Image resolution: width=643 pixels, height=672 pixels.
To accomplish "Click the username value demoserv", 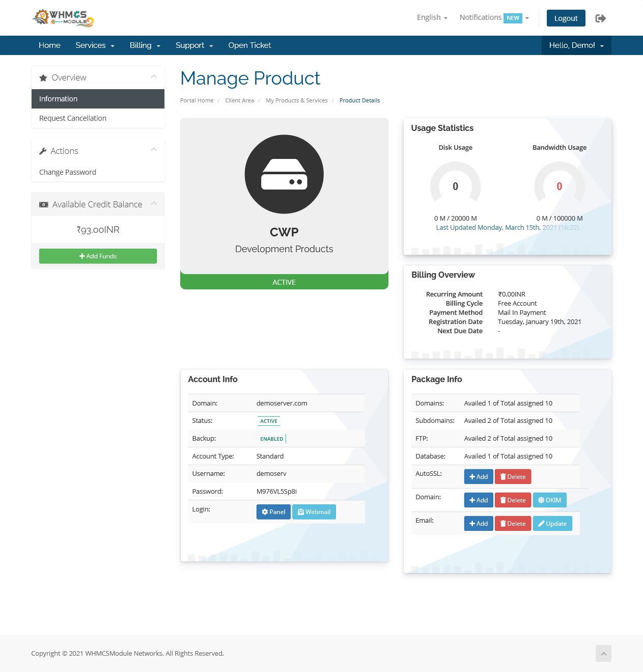I will [271, 474].
